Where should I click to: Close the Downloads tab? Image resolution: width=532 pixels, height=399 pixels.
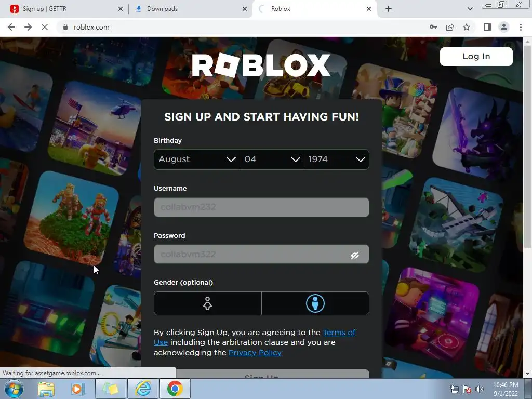[245, 9]
